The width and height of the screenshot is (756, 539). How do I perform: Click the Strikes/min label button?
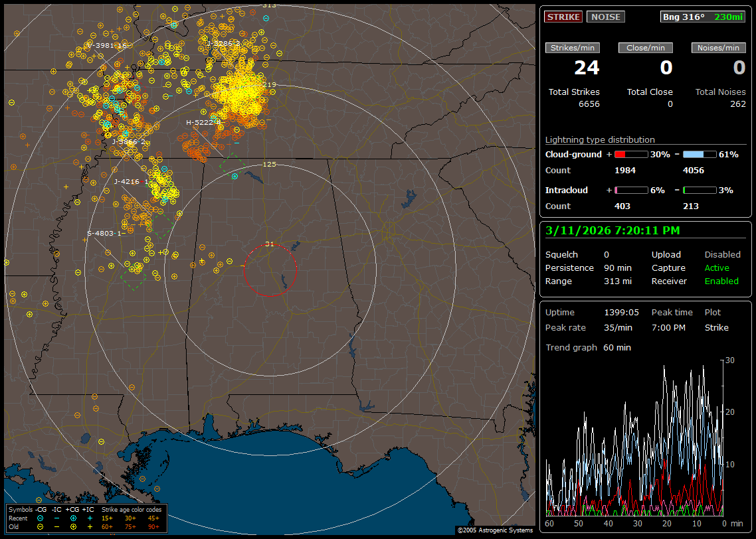click(x=573, y=48)
